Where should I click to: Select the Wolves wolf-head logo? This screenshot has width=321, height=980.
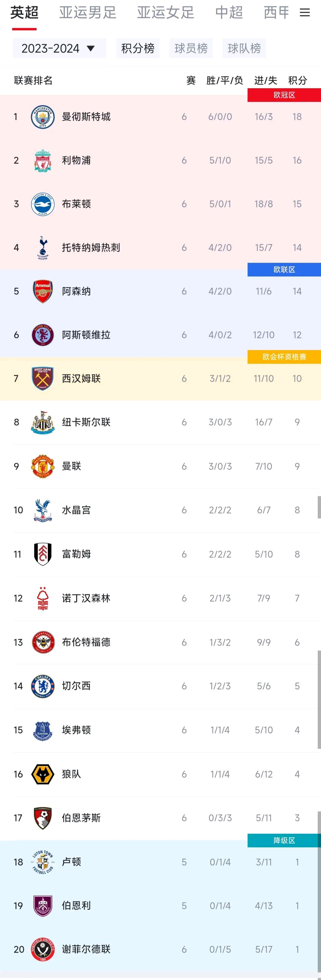click(x=43, y=774)
